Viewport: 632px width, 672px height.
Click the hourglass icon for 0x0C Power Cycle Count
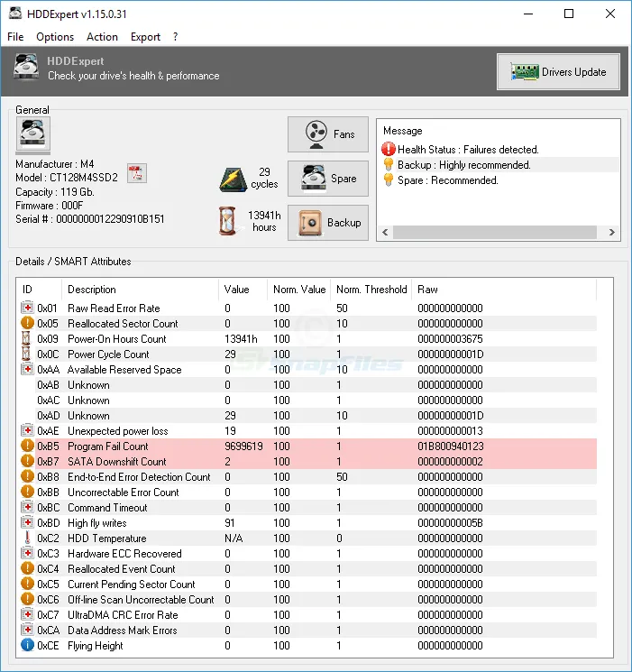coord(26,354)
